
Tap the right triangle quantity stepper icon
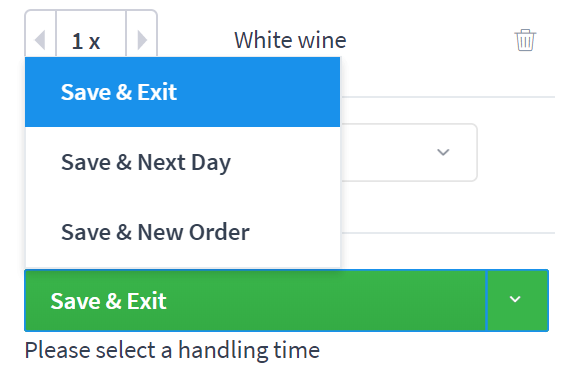click(142, 40)
